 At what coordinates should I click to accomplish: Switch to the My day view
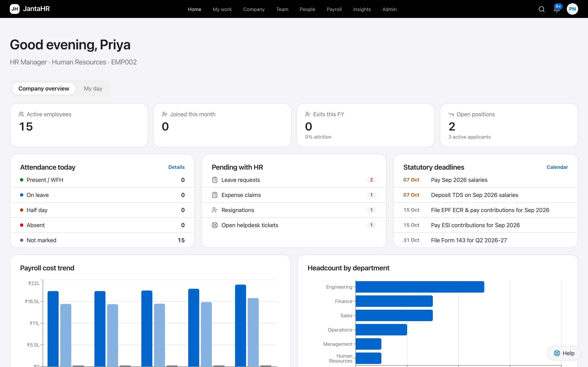click(x=93, y=89)
